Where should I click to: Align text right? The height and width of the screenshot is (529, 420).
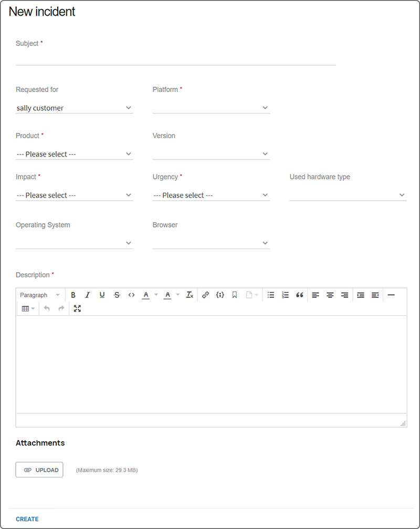(344, 295)
